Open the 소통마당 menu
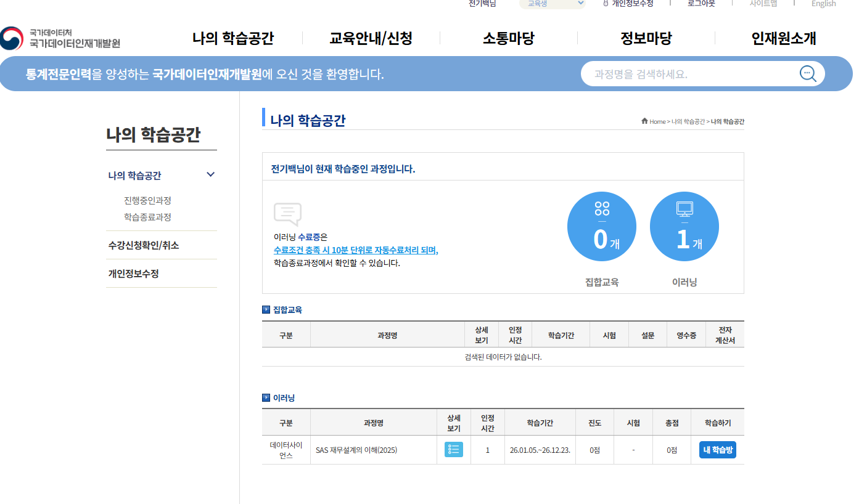Viewport: 859px width, 504px height. 508,38
